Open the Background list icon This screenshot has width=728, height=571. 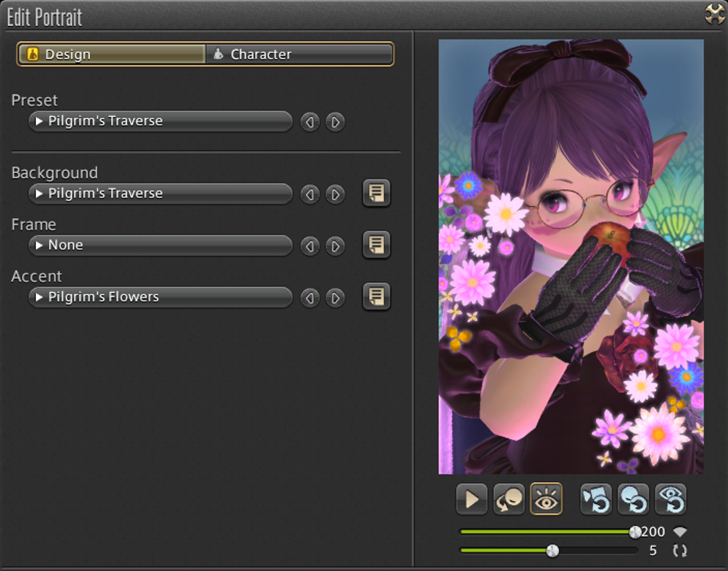pos(376,193)
